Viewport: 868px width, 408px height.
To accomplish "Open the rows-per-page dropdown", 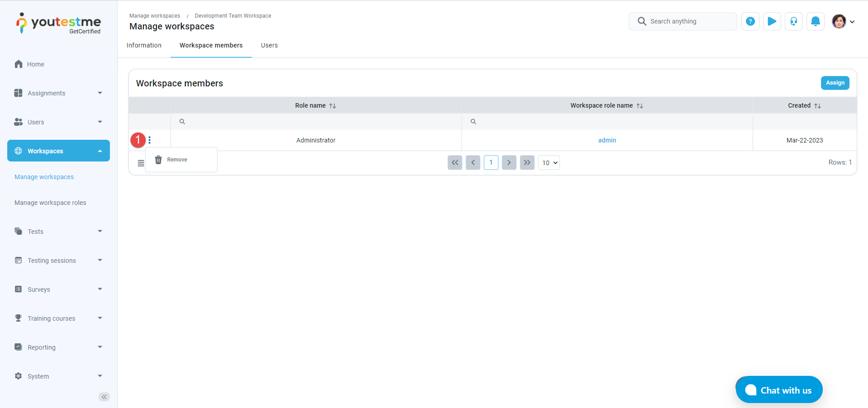I will point(549,163).
